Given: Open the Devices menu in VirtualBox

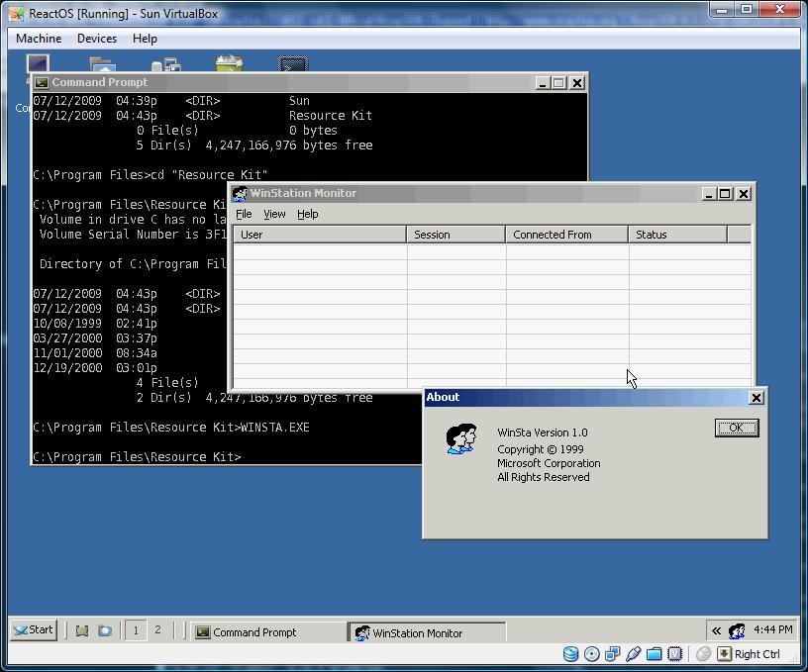Looking at the screenshot, I should pyautogui.click(x=97, y=39).
